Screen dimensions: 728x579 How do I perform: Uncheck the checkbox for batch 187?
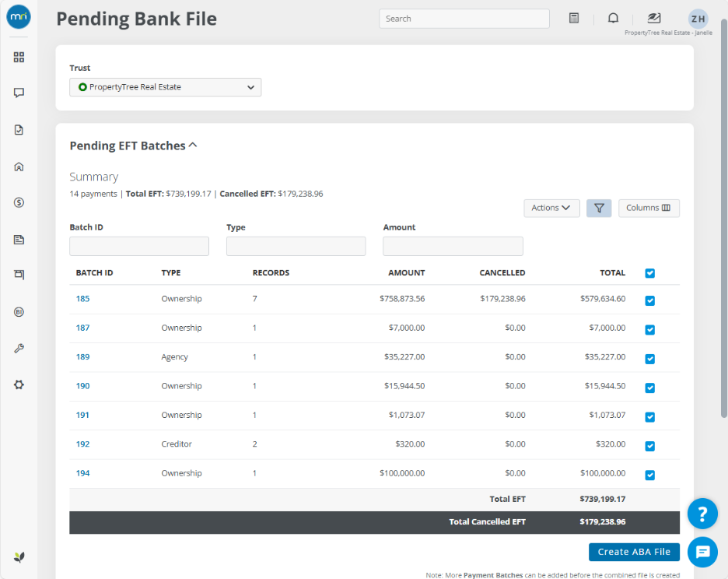click(x=649, y=330)
